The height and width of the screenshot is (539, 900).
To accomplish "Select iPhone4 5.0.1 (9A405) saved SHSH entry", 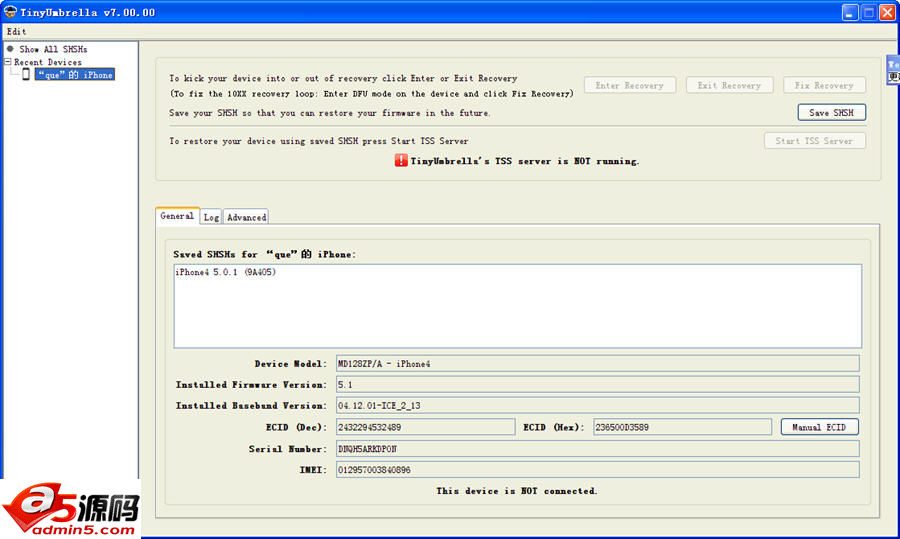I will (x=226, y=272).
